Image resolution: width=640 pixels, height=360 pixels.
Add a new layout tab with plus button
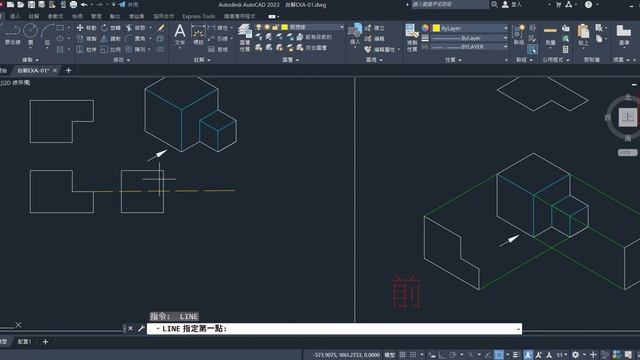pyautogui.click(x=45, y=342)
